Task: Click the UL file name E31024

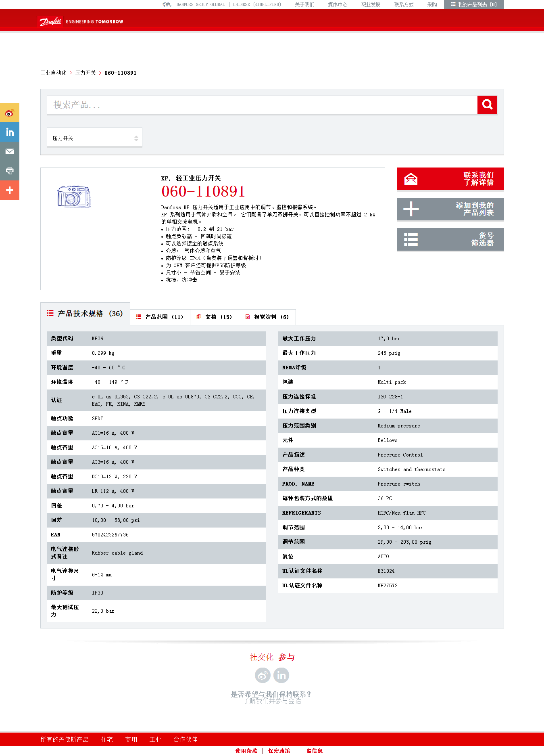Action: pos(386,571)
